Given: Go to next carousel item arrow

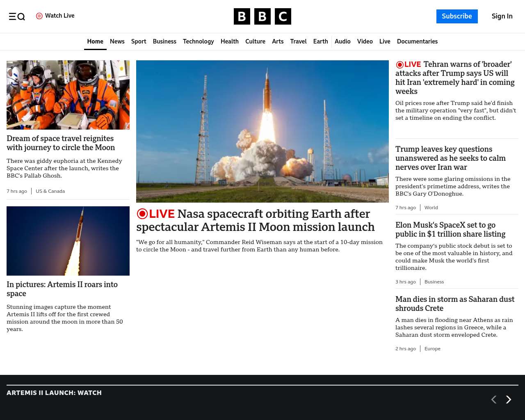Looking at the screenshot, I should tap(509, 399).
